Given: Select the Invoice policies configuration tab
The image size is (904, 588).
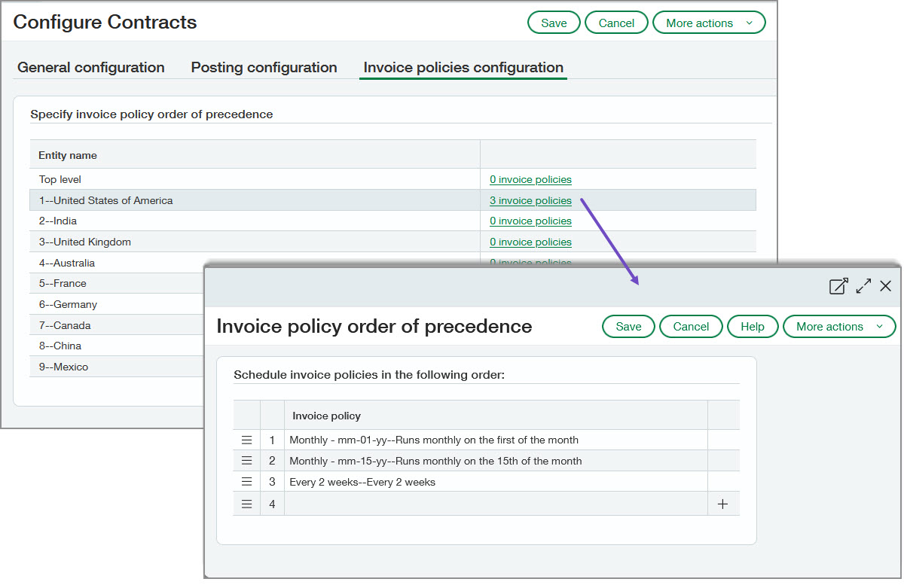Looking at the screenshot, I should click(x=463, y=67).
